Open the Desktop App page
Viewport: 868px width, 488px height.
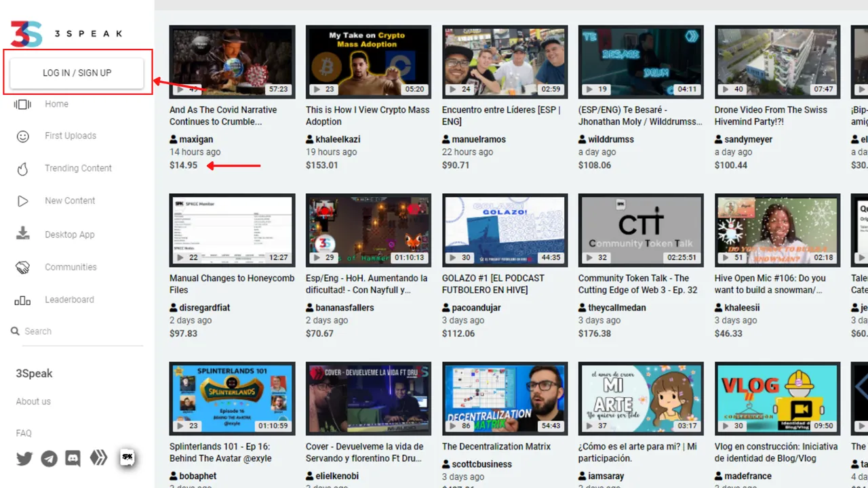(69, 235)
